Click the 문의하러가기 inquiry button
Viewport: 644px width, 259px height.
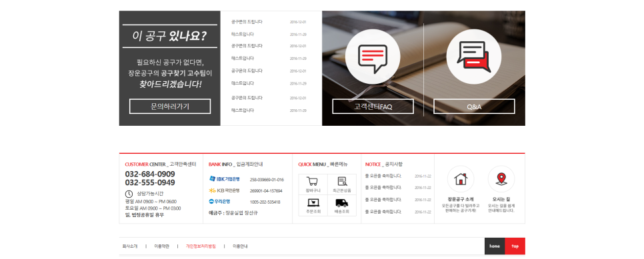coord(169,107)
